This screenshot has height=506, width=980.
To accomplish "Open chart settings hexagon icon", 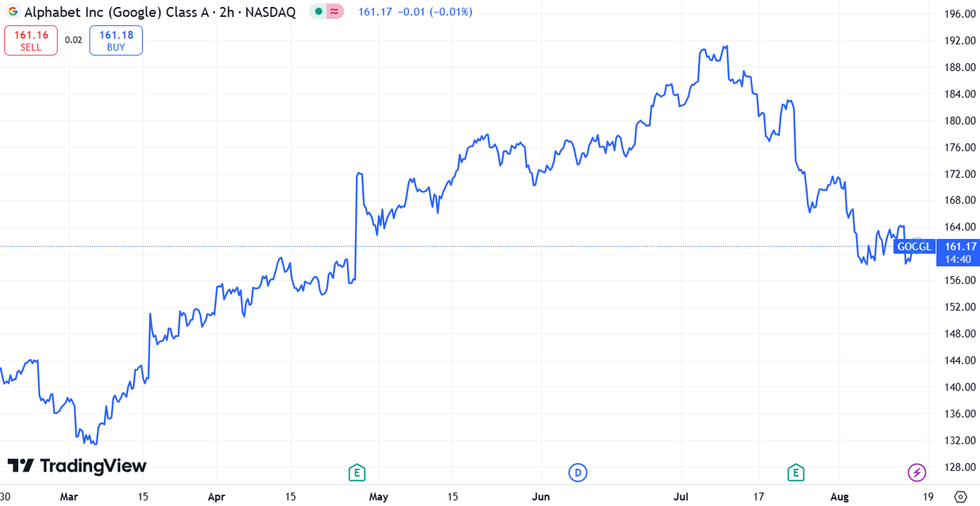I will coord(960,496).
